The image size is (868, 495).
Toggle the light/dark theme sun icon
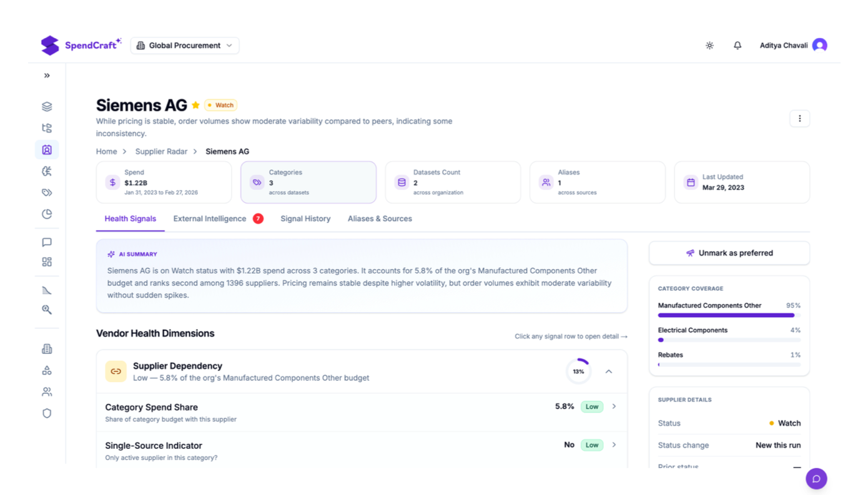pos(709,46)
